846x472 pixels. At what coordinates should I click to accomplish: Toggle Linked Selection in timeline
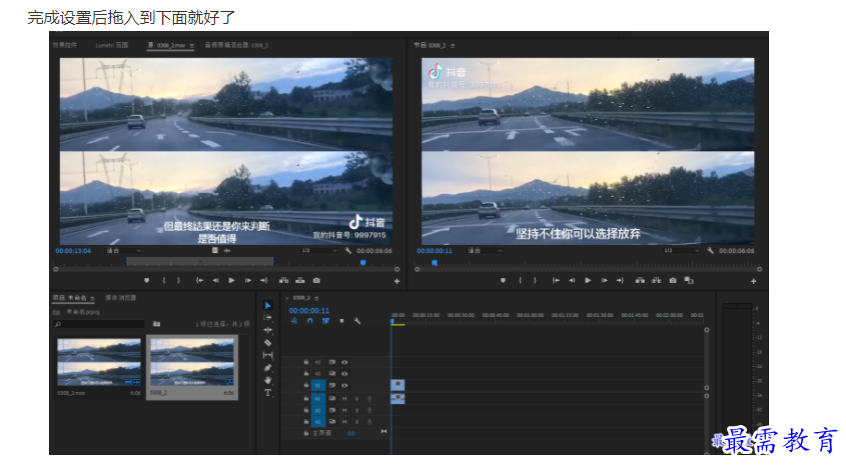pos(325,321)
